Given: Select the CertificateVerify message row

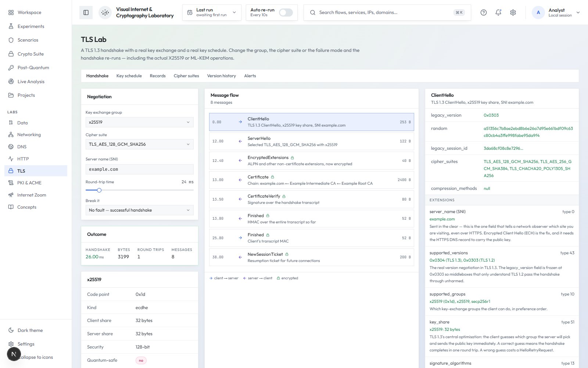Looking at the screenshot, I should [312, 199].
